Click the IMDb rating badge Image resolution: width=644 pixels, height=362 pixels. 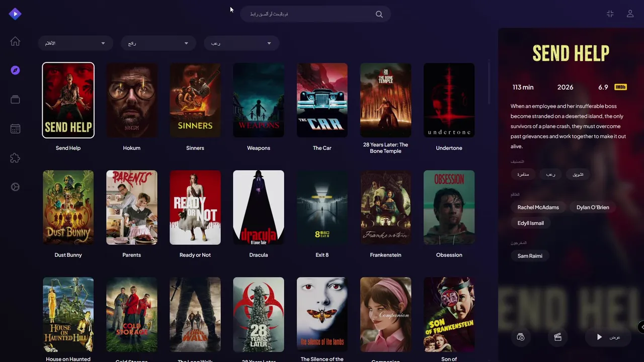(620, 87)
